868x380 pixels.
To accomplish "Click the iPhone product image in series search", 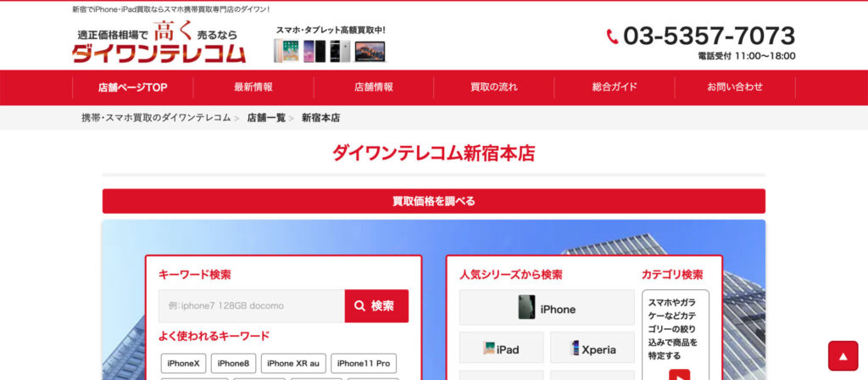I will [526, 307].
